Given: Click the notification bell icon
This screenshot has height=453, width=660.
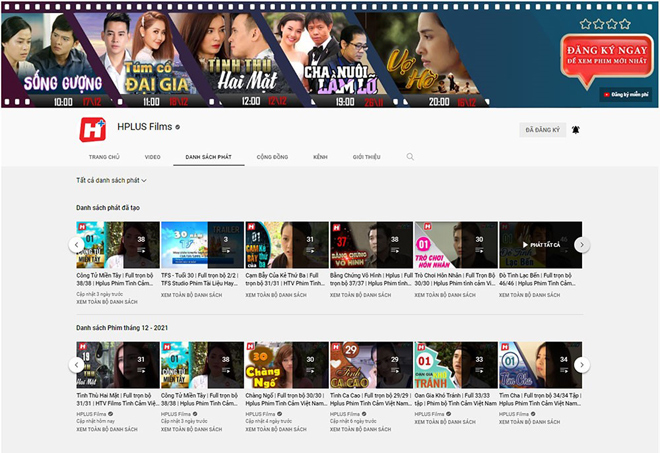Looking at the screenshot, I should pyautogui.click(x=575, y=130).
